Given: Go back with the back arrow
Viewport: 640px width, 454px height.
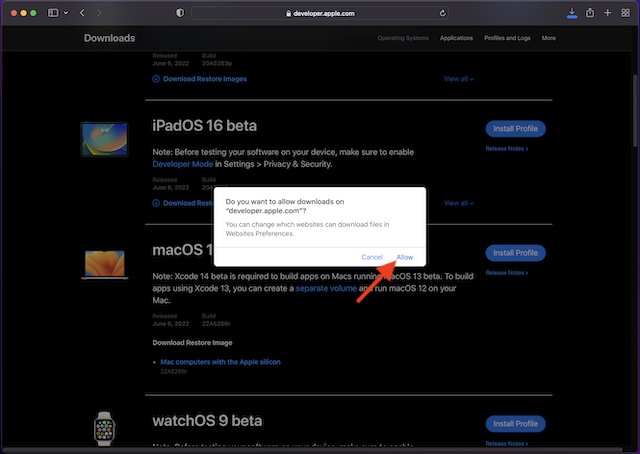Looking at the screenshot, I should [x=82, y=13].
